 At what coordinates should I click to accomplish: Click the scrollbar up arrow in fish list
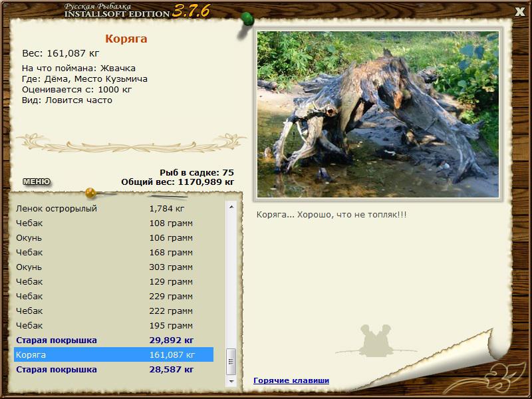[x=231, y=207]
